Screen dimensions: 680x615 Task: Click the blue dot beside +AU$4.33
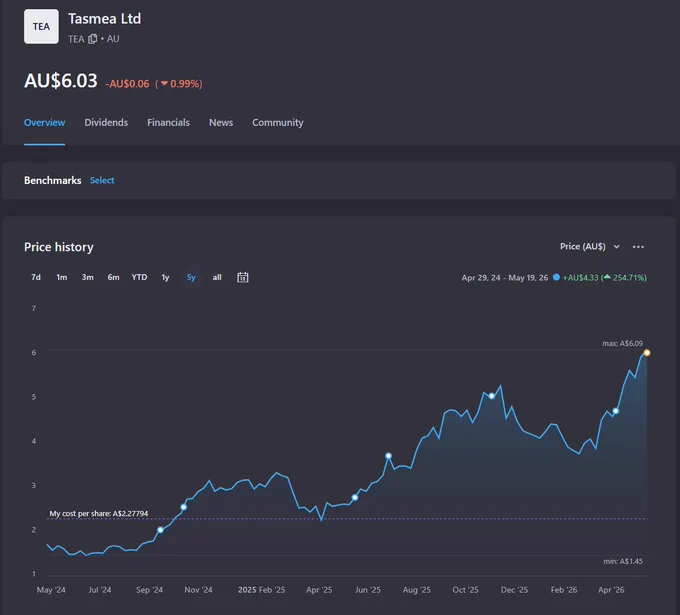click(x=556, y=277)
